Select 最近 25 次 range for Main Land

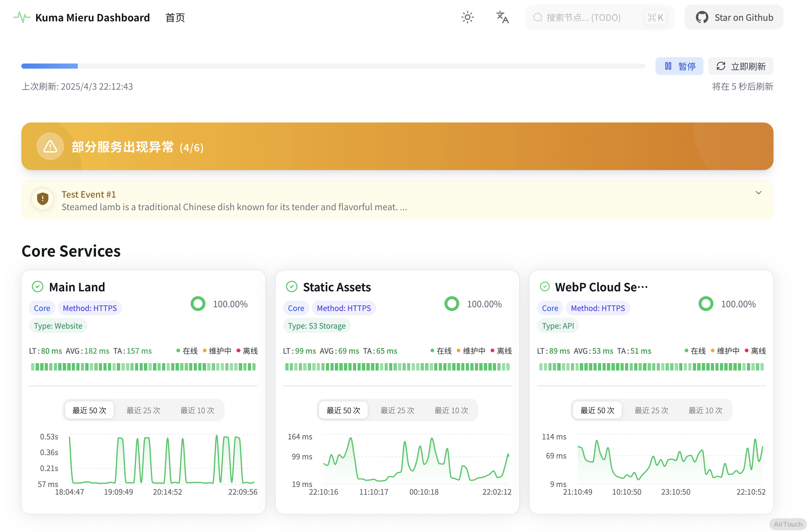pos(143,410)
